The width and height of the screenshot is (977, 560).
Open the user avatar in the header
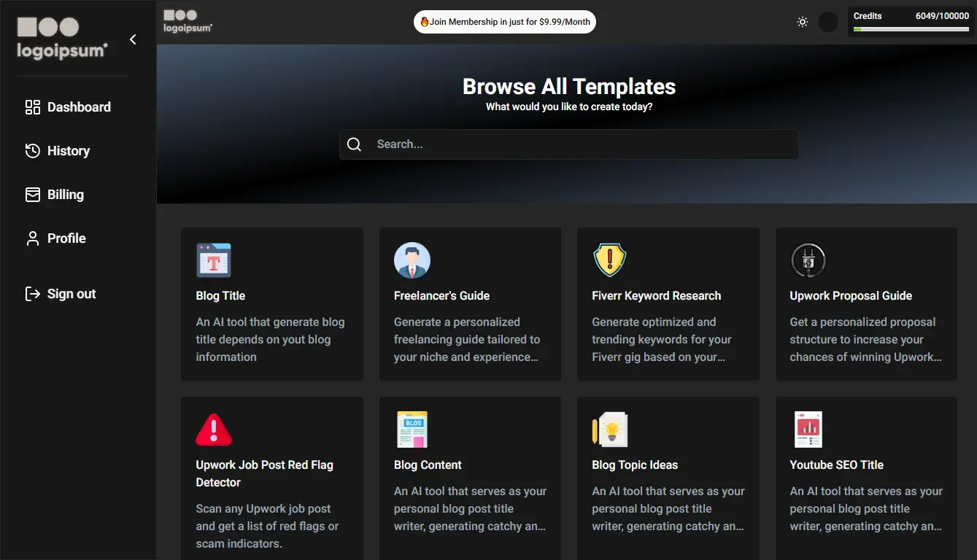click(x=828, y=22)
